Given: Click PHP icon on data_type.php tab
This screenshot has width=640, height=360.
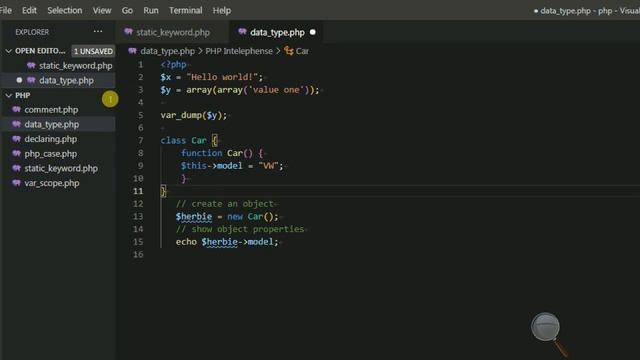Looking at the screenshot, I should pyautogui.click(x=242, y=32).
